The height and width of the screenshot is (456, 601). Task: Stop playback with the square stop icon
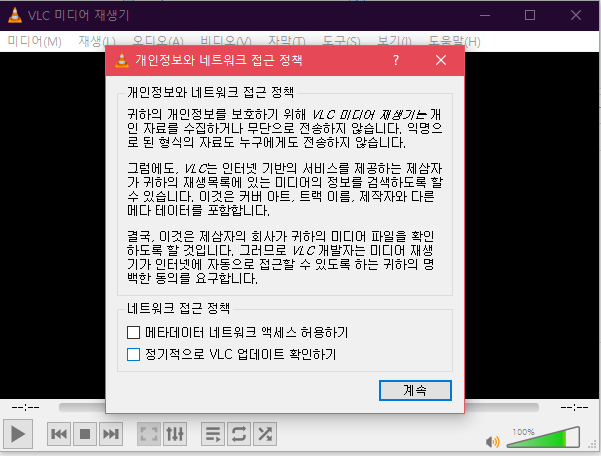point(85,434)
